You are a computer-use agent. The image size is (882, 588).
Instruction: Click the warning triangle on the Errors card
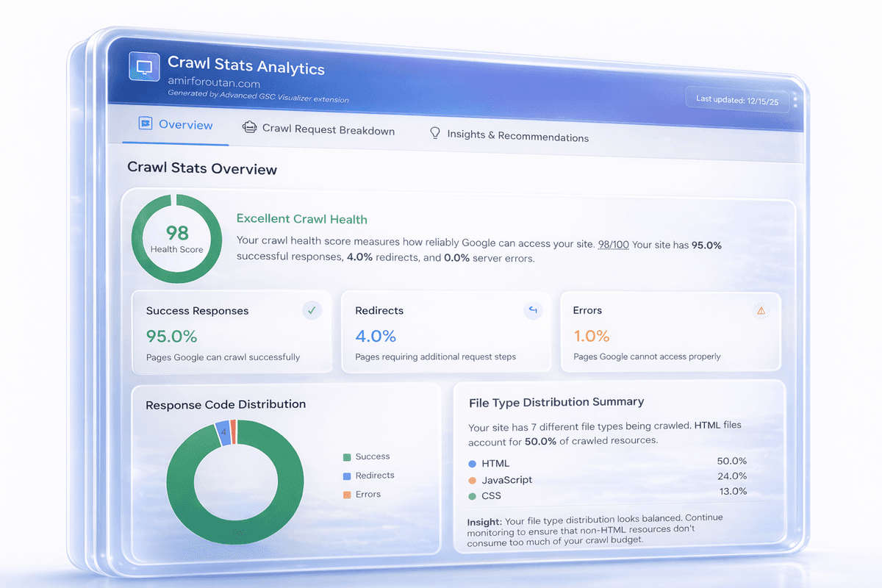(x=761, y=310)
